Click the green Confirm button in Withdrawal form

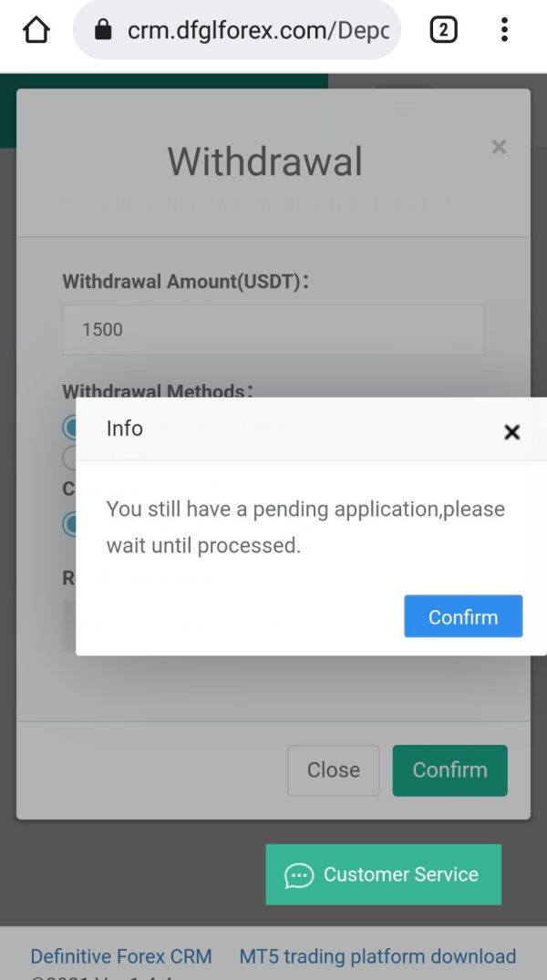point(450,770)
